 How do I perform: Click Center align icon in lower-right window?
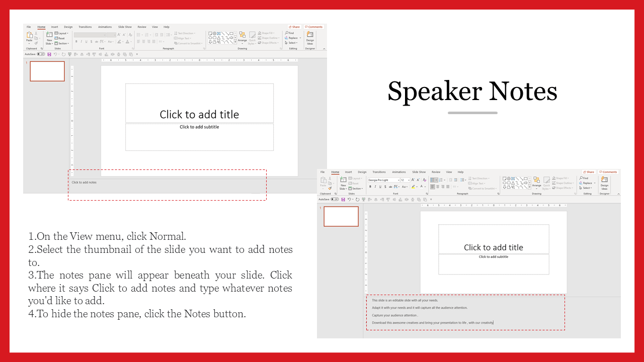click(x=438, y=187)
